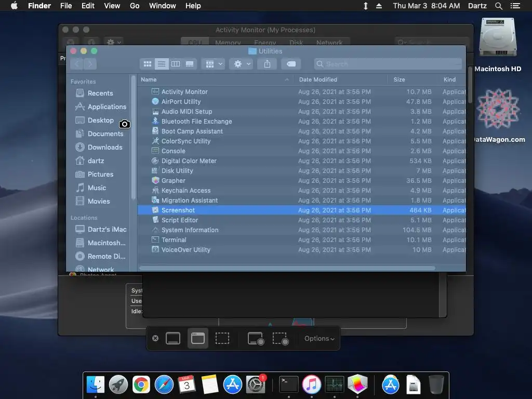Open Google Chrome from the Dock
This screenshot has width=532, height=399.
[141, 384]
